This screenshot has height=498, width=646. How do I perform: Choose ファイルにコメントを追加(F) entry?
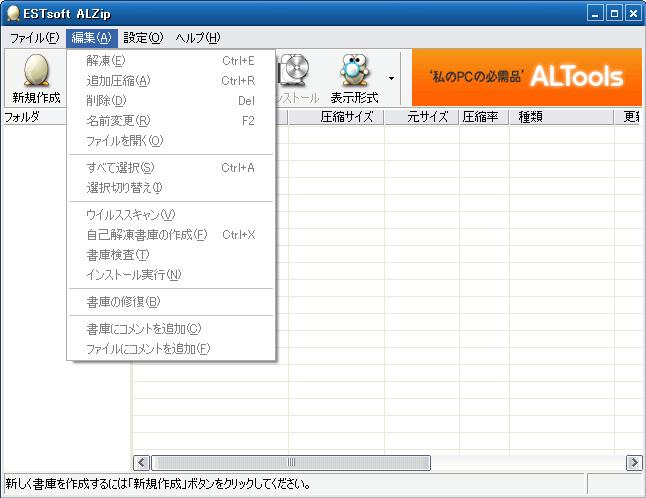point(171,349)
